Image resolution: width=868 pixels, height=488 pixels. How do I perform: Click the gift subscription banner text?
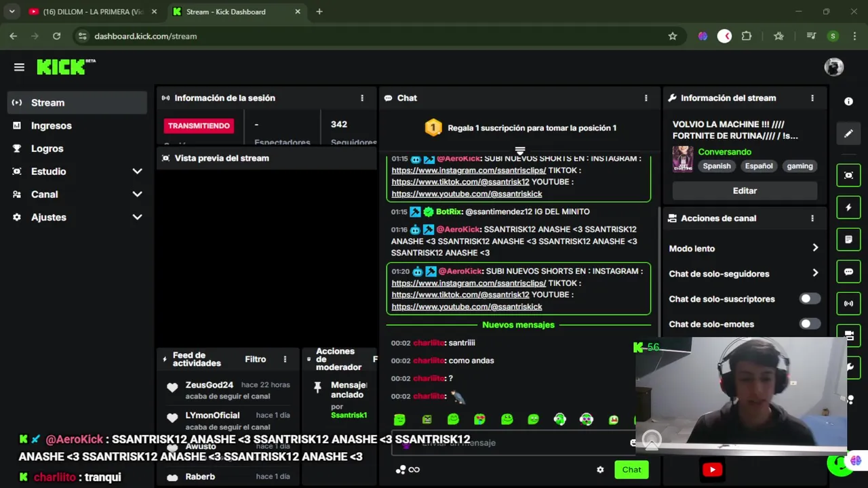pos(532,128)
